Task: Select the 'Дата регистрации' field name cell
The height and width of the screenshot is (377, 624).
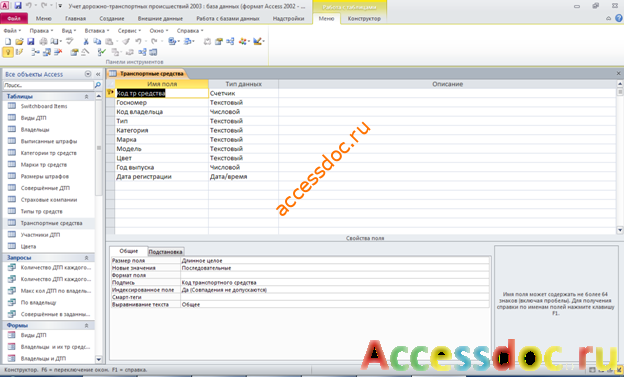Action: coord(162,176)
